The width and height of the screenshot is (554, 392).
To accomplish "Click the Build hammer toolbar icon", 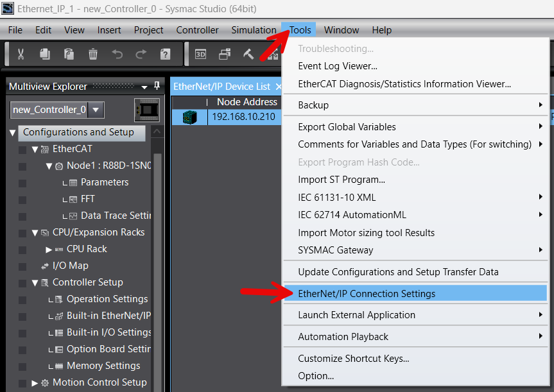I will (x=248, y=54).
